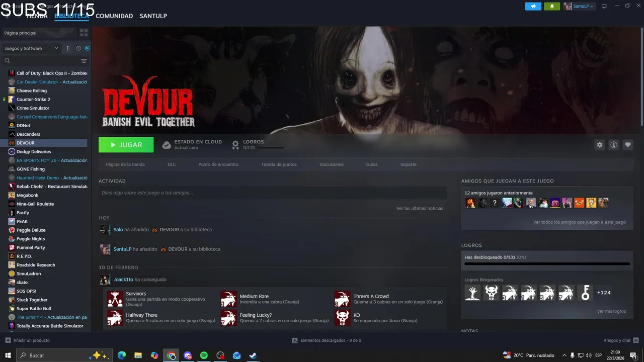The width and height of the screenshot is (644, 362).
Task: Open the Tienda de puntos tab
Action: 279,164
